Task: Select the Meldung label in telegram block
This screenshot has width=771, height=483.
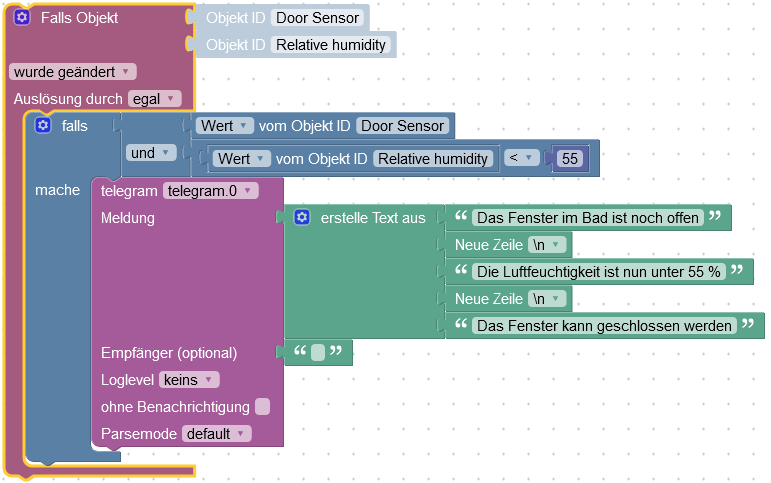Action: coord(128,217)
